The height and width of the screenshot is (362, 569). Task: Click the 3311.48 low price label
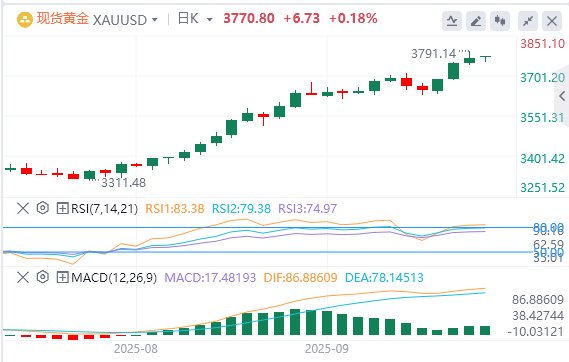(123, 183)
